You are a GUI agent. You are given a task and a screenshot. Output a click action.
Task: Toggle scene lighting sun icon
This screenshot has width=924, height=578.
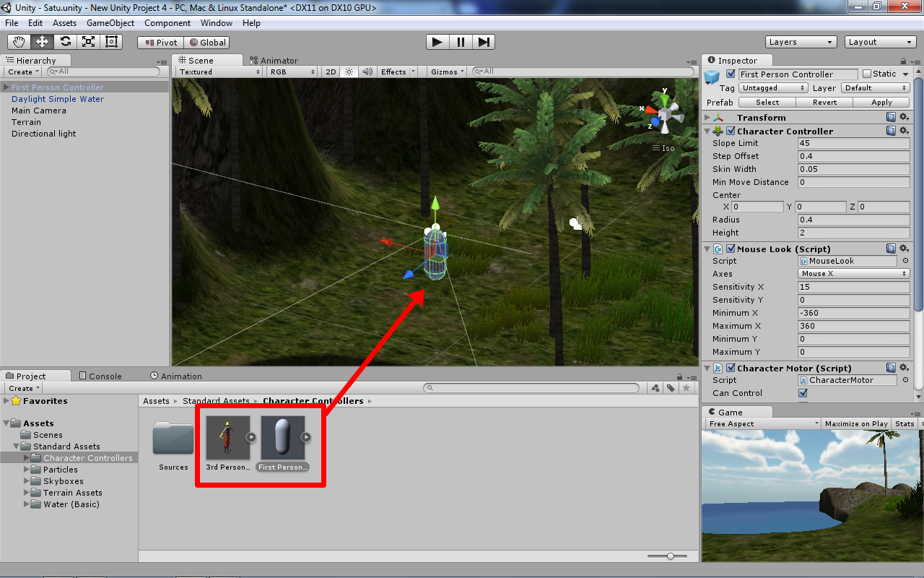349,72
